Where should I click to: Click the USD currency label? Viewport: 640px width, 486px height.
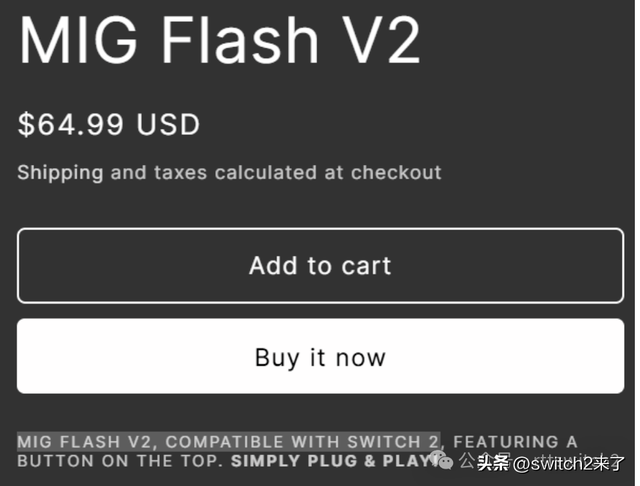168,124
